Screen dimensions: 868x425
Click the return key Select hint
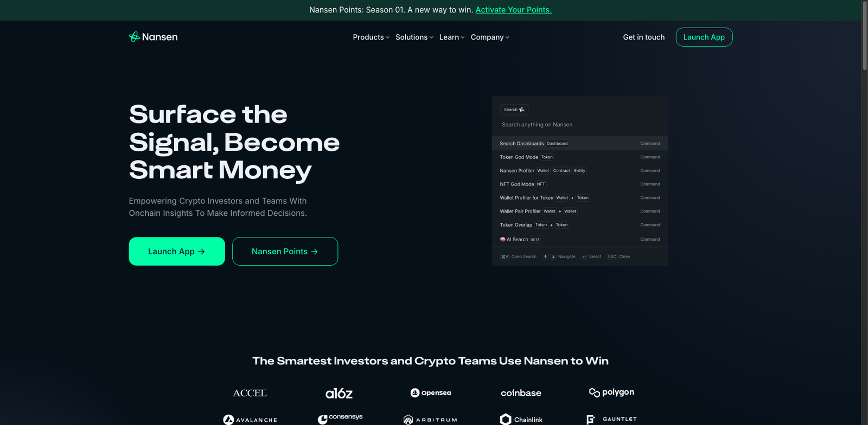pos(591,257)
